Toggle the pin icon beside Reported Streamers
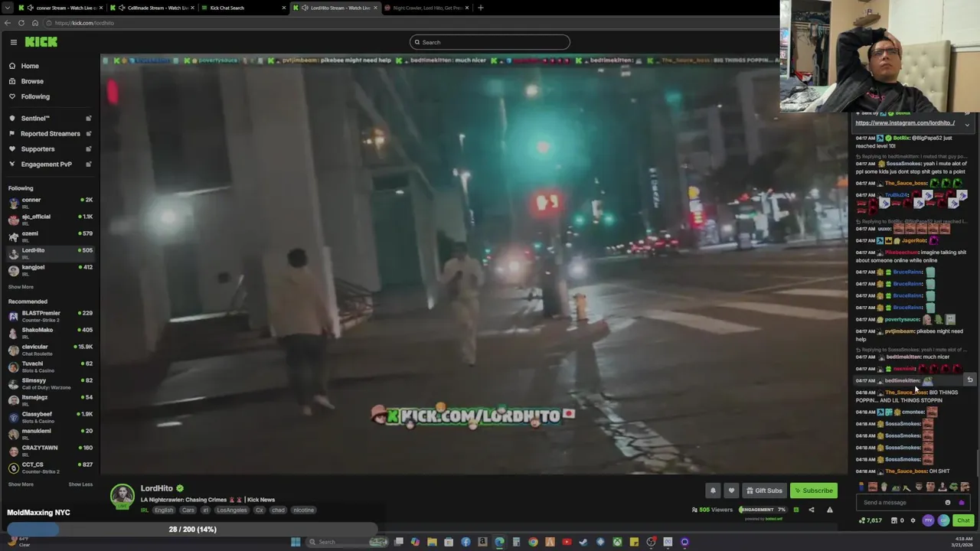This screenshot has width=980, height=551. [89, 133]
